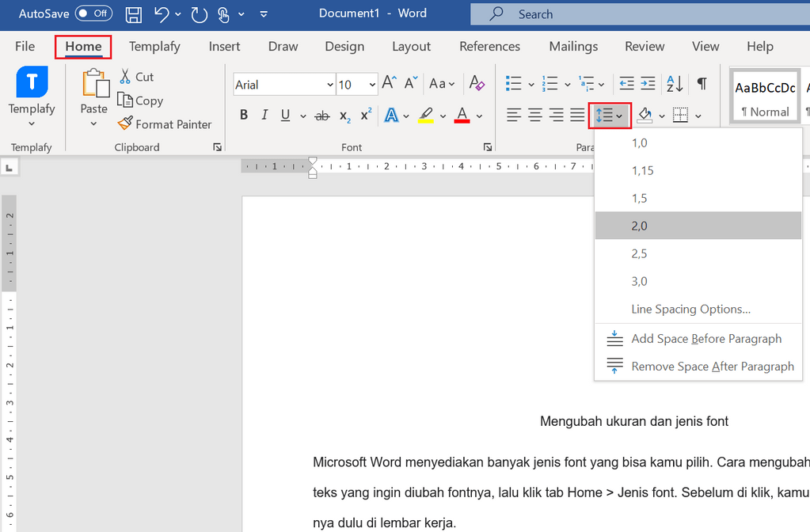Open the Templafy menu tab
Viewport: 810px width, 532px height.
pyautogui.click(x=154, y=47)
